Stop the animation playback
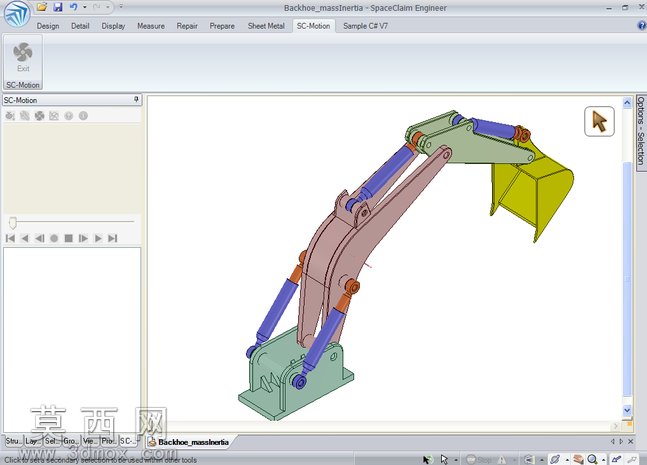The width and height of the screenshot is (647, 465). (x=68, y=238)
